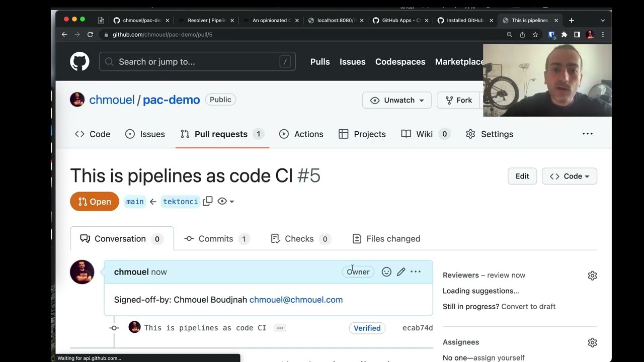This screenshot has width=644, height=362.
Task: Open Reviewers gear settings
Action: click(592, 276)
